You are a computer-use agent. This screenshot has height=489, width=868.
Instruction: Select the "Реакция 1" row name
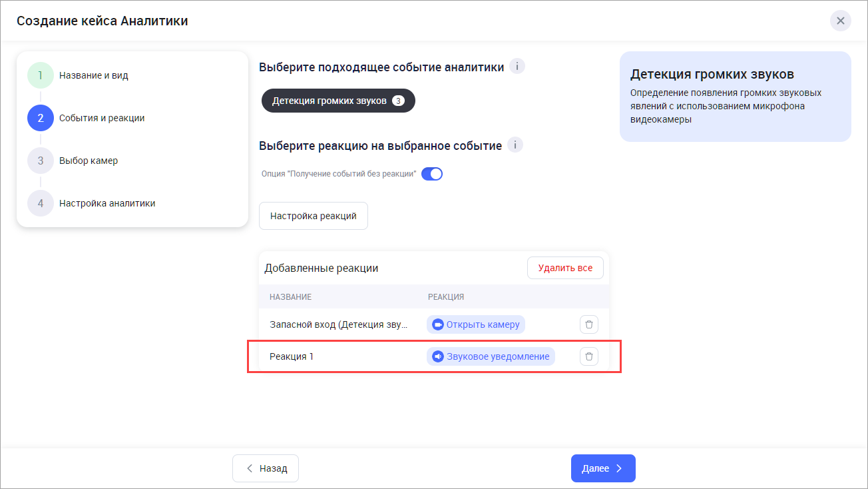coord(292,356)
